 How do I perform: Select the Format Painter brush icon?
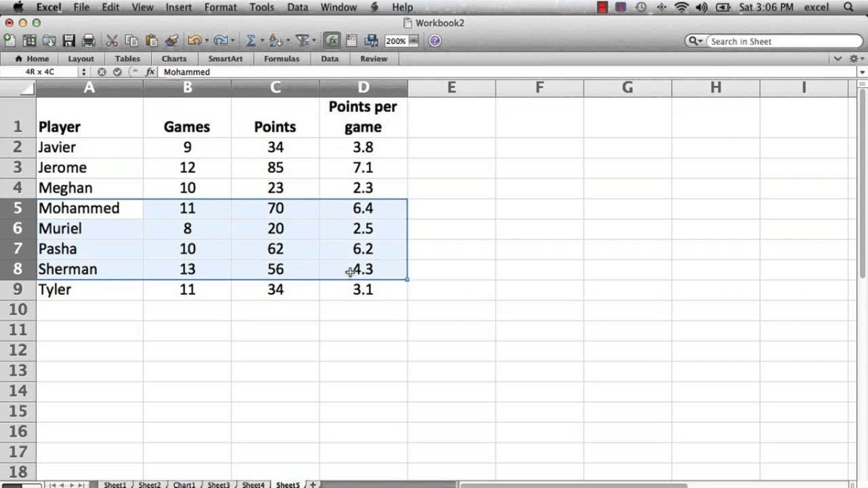[x=171, y=40]
